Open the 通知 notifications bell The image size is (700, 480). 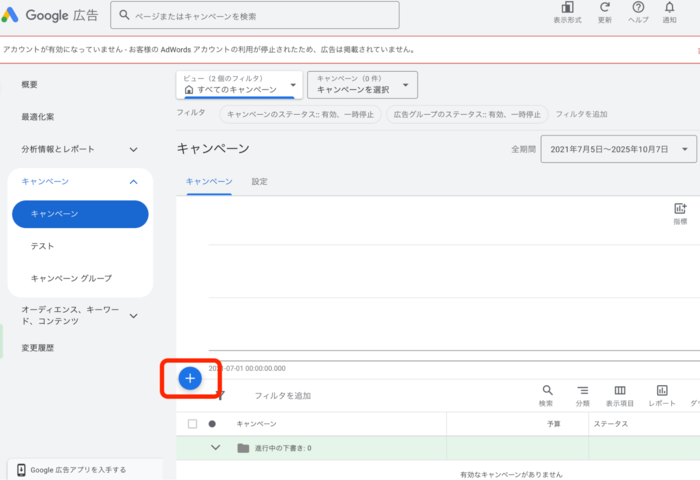coord(669,10)
